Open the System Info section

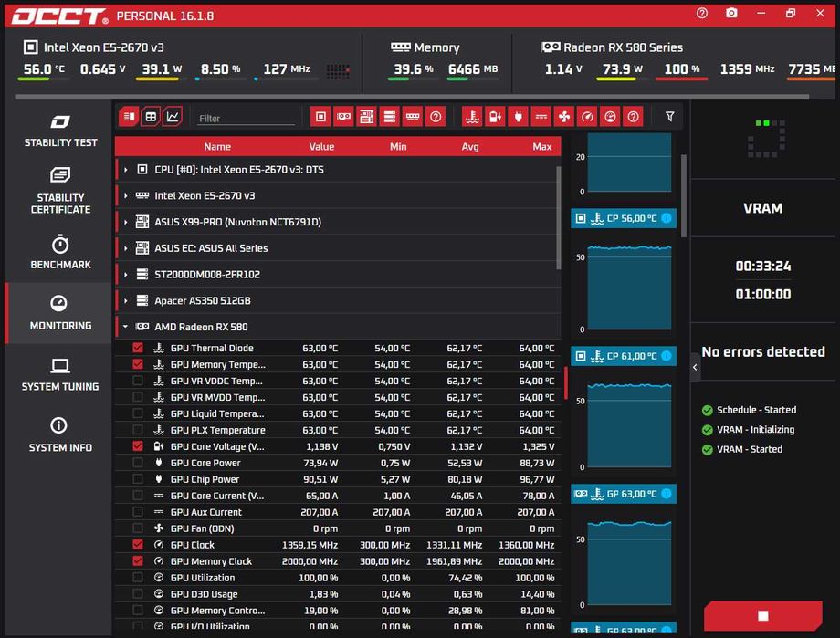tap(60, 434)
